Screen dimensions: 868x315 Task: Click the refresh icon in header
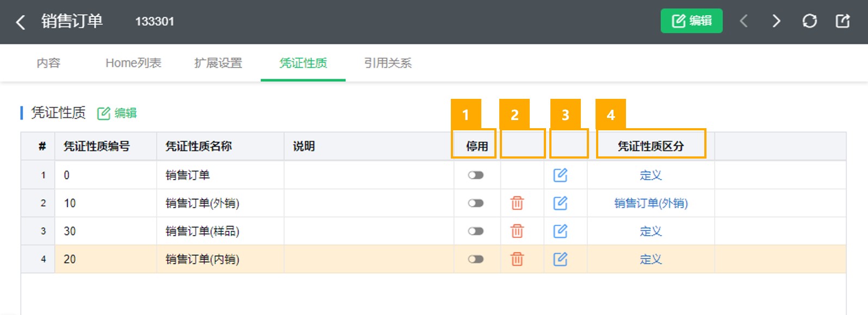click(x=809, y=21)
